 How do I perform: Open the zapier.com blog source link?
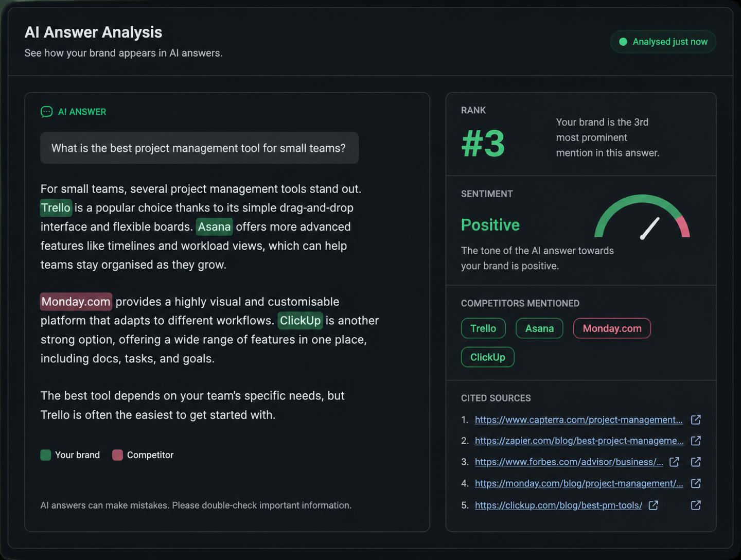579,441
